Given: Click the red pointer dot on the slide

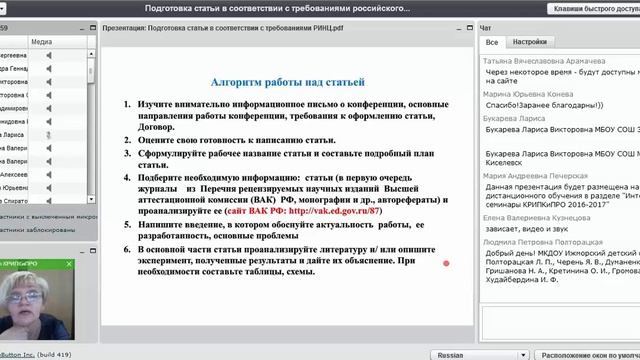Looking at the screenshot, I should pos(446,264).
